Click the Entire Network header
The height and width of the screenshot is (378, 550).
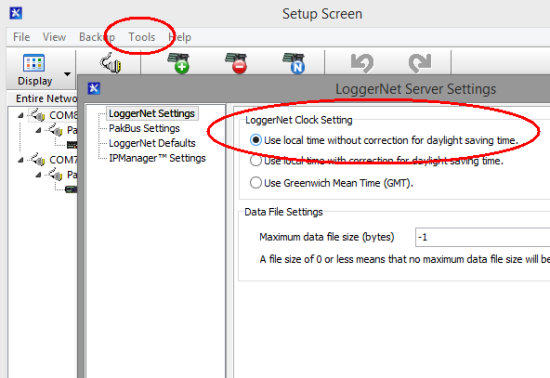(46, 99)
